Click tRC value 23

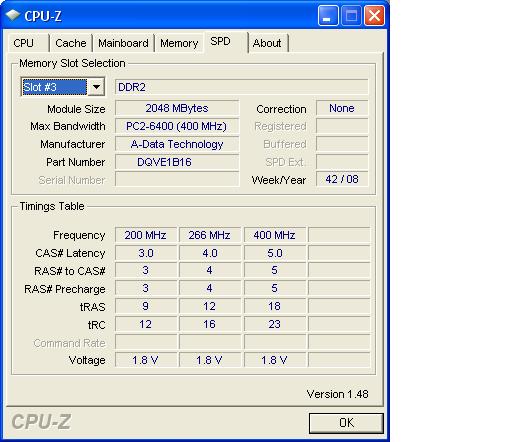click(275, 324)
